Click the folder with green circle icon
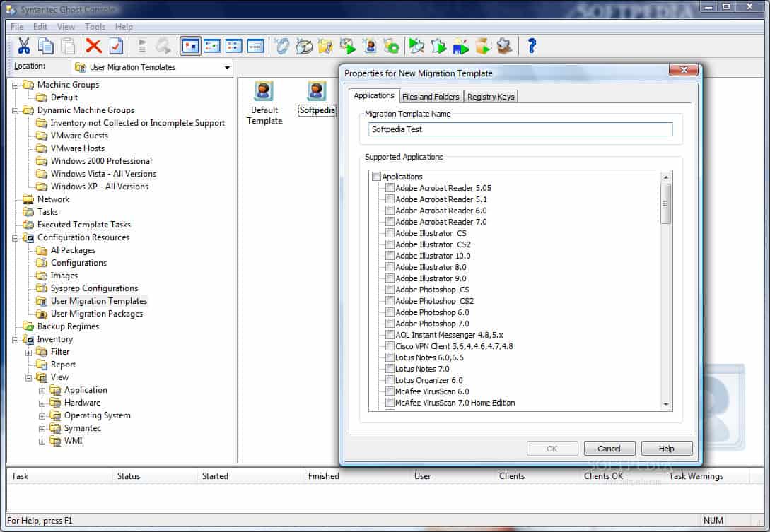Image resolution: width=770 pixels, height=532 pixels. (392, 46)
